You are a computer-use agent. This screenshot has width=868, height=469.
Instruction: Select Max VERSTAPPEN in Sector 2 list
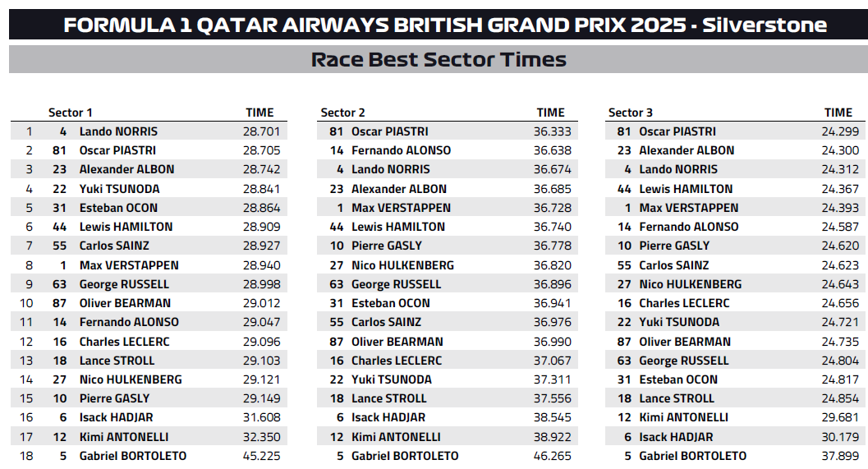[402, 208]
